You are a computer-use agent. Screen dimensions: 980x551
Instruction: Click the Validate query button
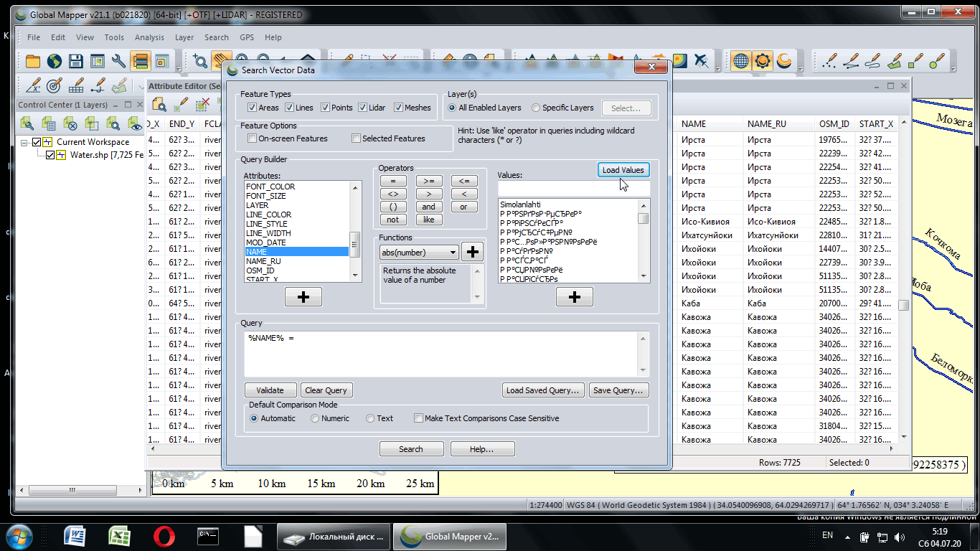[270, 390]
